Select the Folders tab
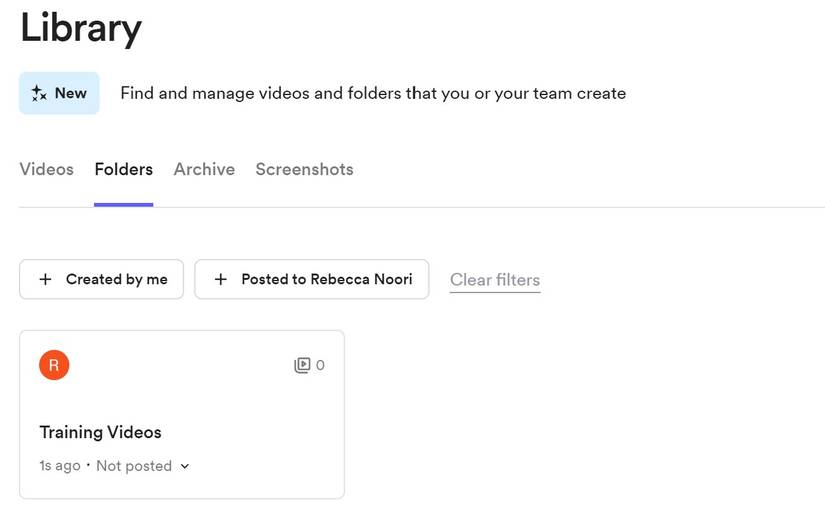Screen dimensions: 825x508 pos(124,169)
